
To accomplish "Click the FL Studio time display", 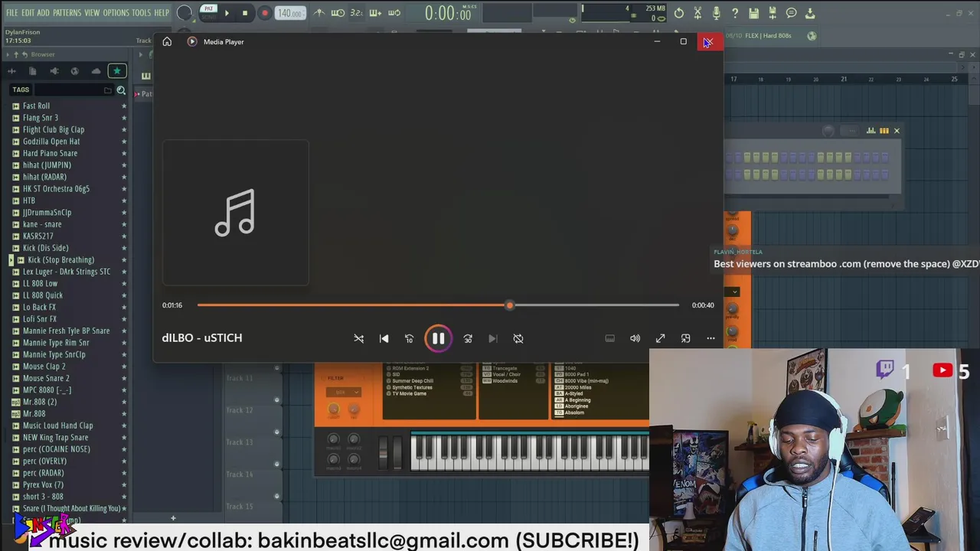I will (x=449, y=13).
